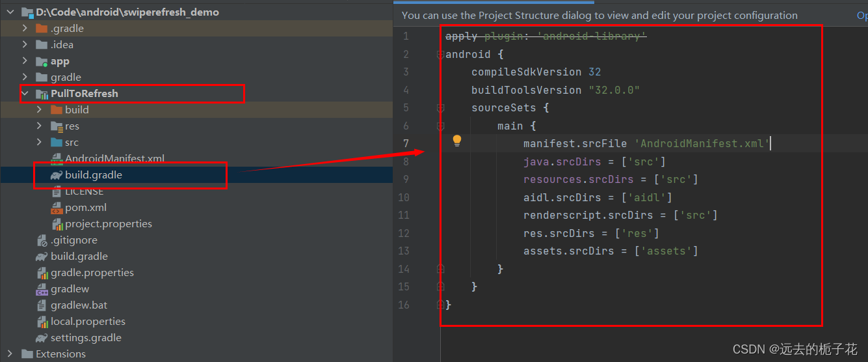Click the PullToRefresh build.gradle elephant icon
Screen dimensions: 868x362
(56, 174)
